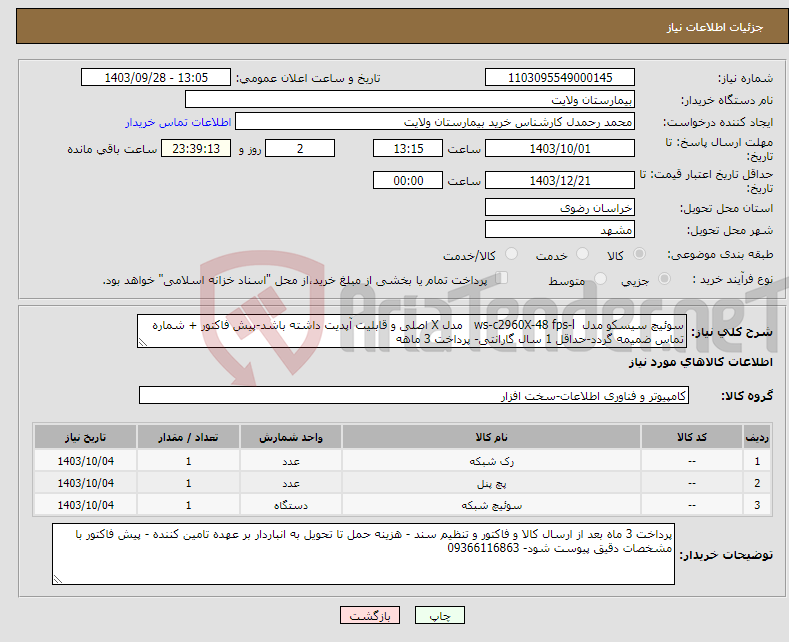Select the کالا/خدمت radio button
Screen dimensions: 789x642
click(511, 254)
